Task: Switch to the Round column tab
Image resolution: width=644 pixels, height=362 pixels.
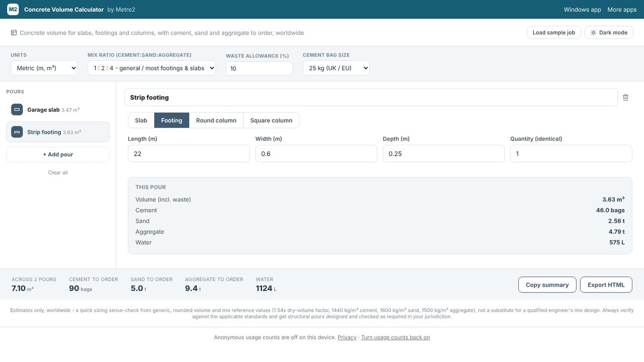Action: 216,120
